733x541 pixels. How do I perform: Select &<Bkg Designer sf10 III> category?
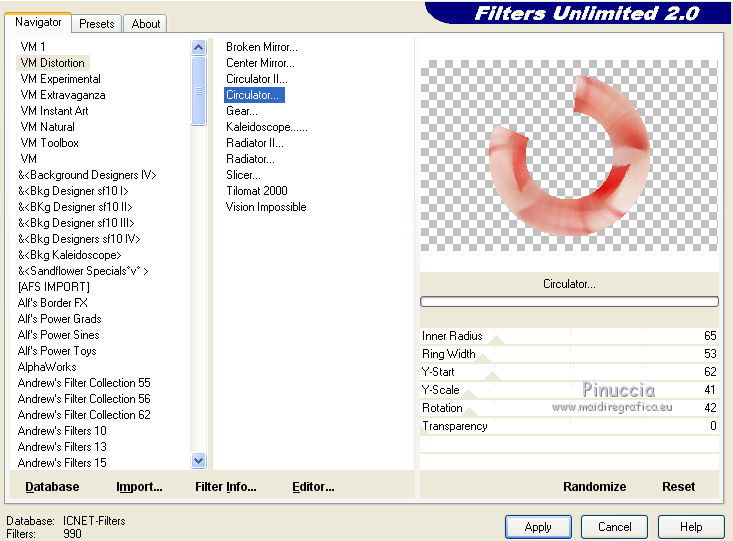(76, 223)
